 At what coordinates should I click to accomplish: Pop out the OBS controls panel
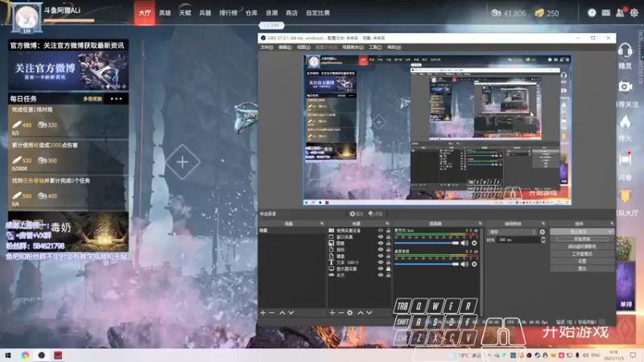click(x=612, y=224)
